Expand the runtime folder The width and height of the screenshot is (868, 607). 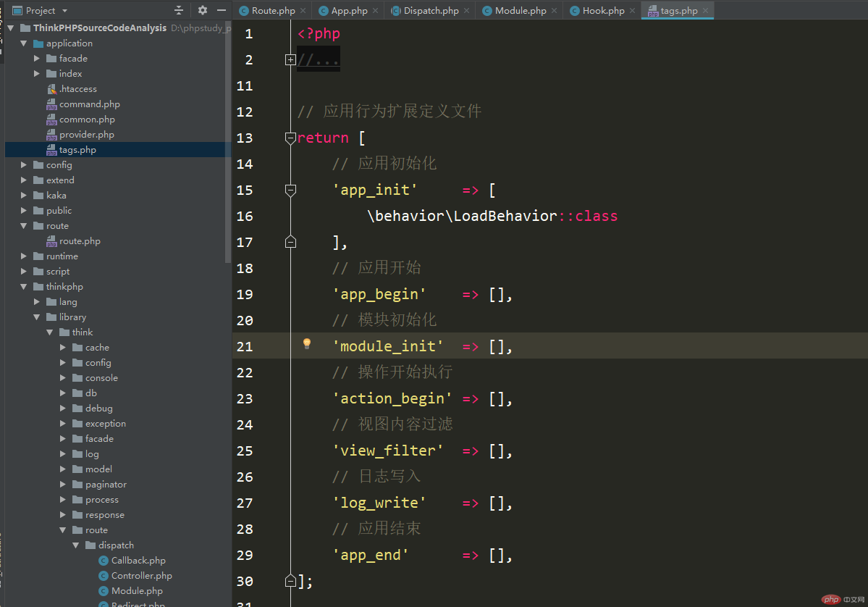pos(23,256)
